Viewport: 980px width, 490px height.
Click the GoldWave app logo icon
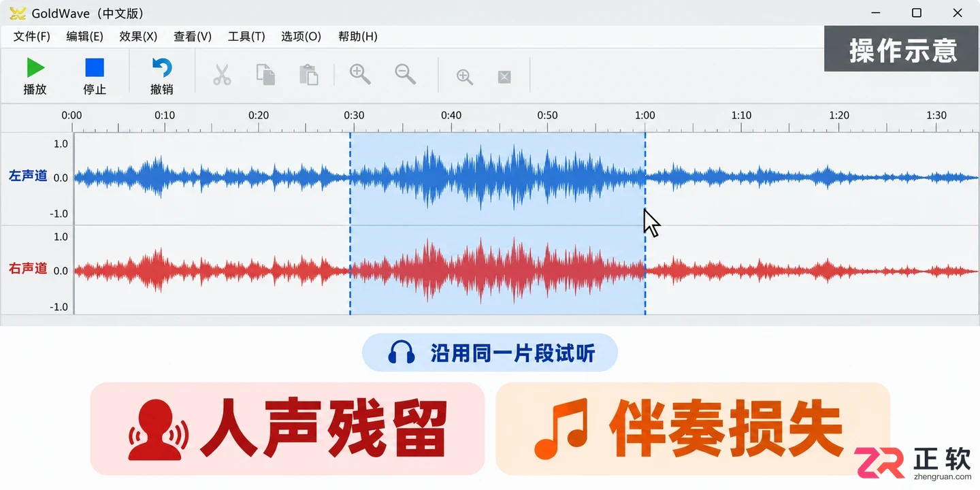point(18,14)
